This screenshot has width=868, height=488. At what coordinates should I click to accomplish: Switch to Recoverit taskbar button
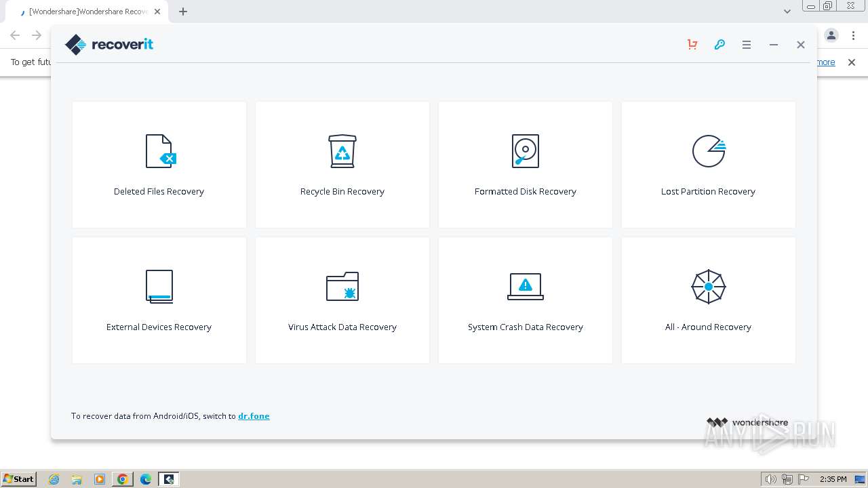[169, 479]
